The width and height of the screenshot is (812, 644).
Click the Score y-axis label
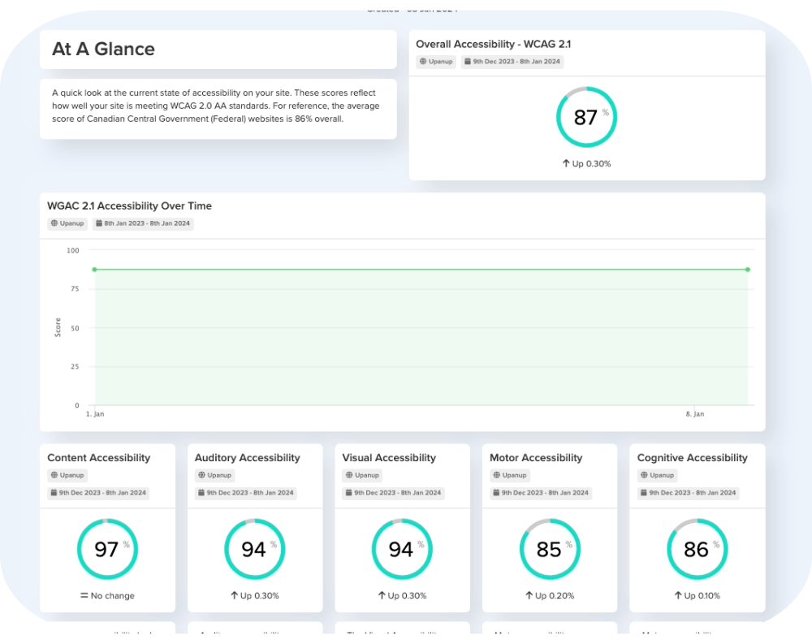(x=58, y=327)
